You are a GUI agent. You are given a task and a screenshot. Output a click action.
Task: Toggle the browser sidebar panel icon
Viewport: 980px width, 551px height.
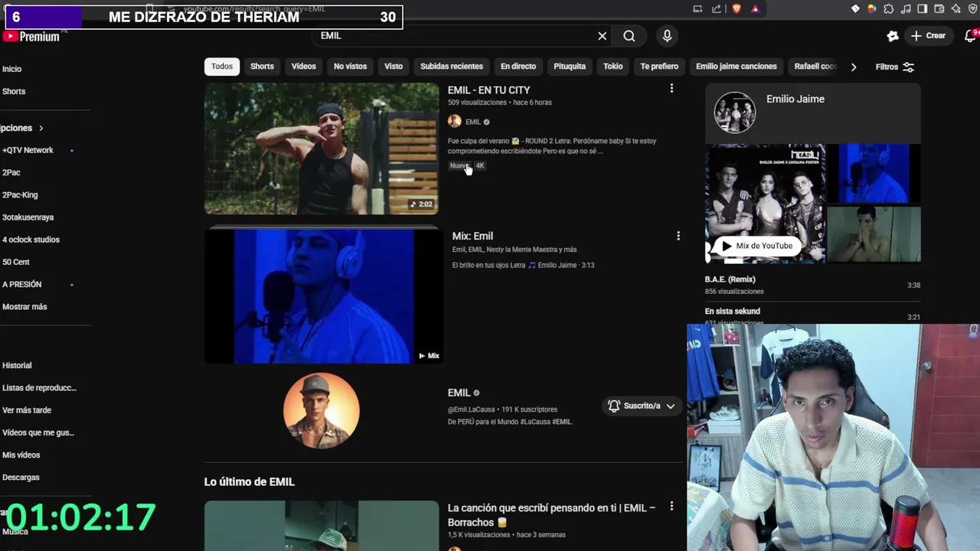(923, 9)
